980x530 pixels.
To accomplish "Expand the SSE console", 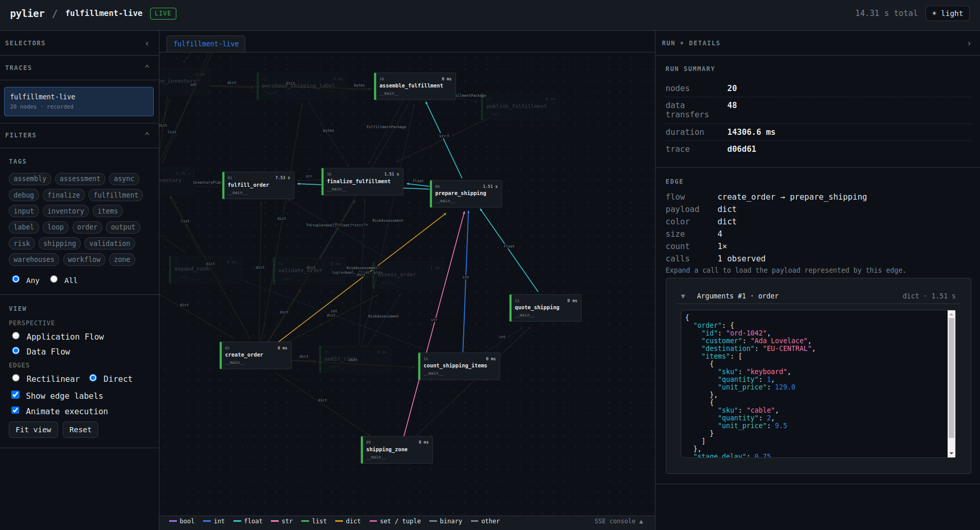I will click(619, 521).
